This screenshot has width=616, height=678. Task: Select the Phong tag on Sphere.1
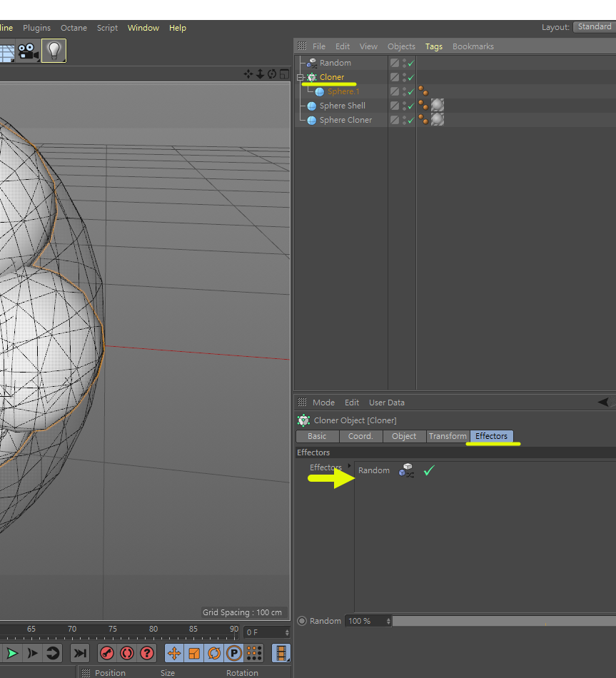click(x=423, y=91)
